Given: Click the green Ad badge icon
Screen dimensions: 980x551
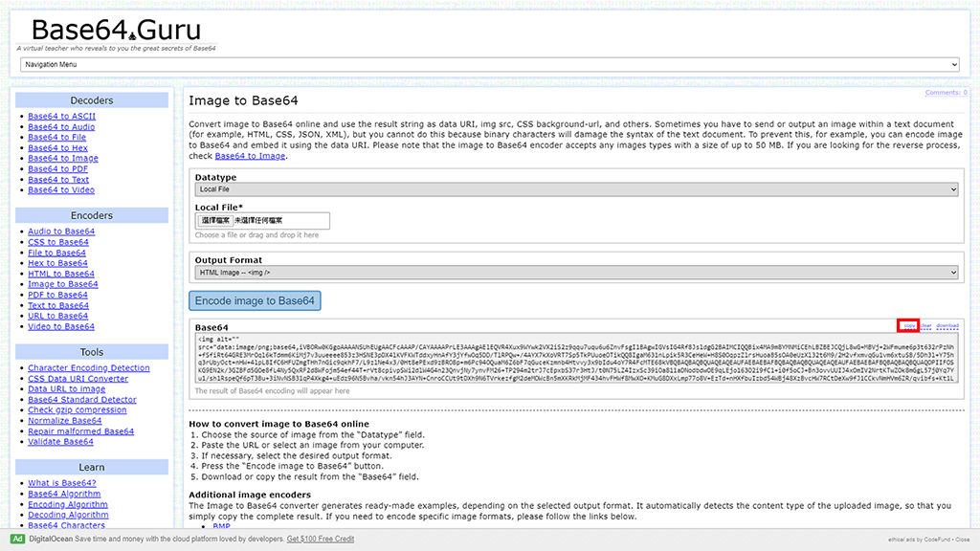Looking at the screenshot, I should click(x=16, y=539).
